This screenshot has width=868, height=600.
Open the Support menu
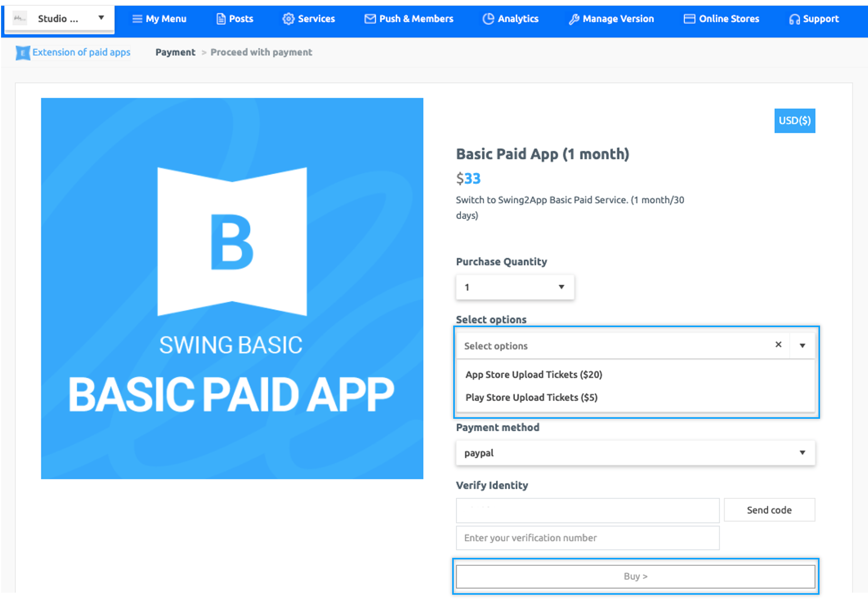pyautogui.click(x=814, y=19)
